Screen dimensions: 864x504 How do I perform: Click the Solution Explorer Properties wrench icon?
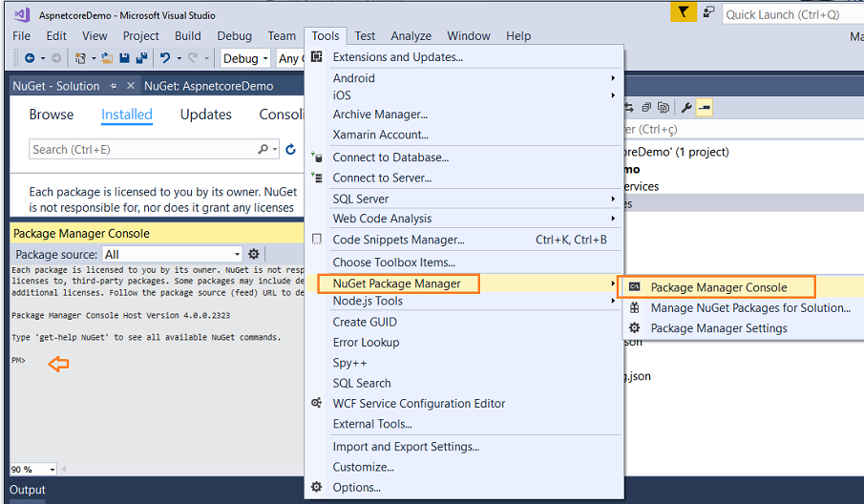686,108
